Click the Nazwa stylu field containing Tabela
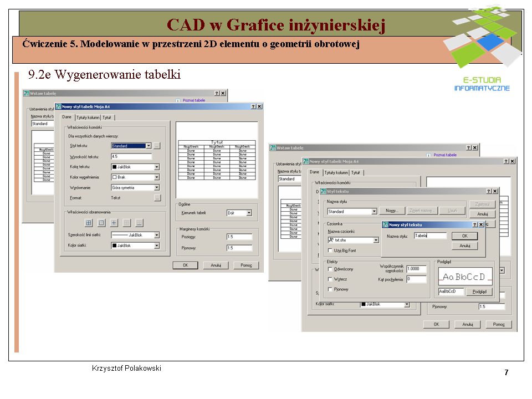The height and width of the screenshot is (399, 532). (430, 236)
